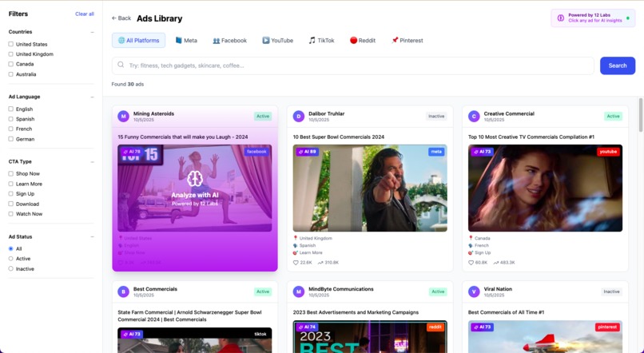Click the AI 89 score badge

point(307,152)
